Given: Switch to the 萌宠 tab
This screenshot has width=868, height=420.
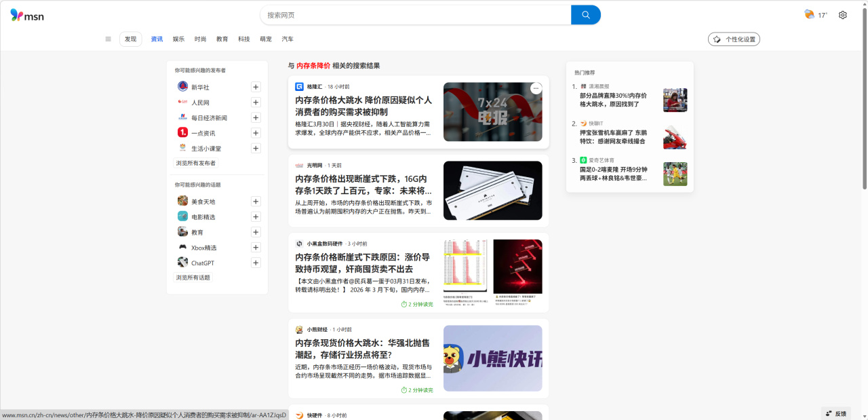Looking at the screenshot, I should coord(266,39).
